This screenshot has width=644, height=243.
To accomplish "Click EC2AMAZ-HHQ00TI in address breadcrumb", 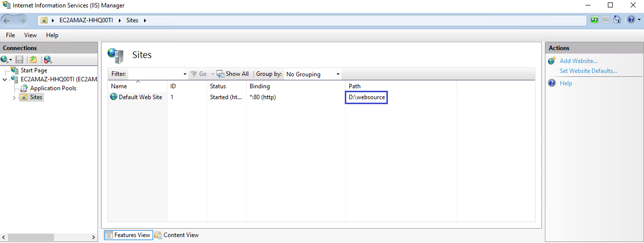I will coord(87,20).
